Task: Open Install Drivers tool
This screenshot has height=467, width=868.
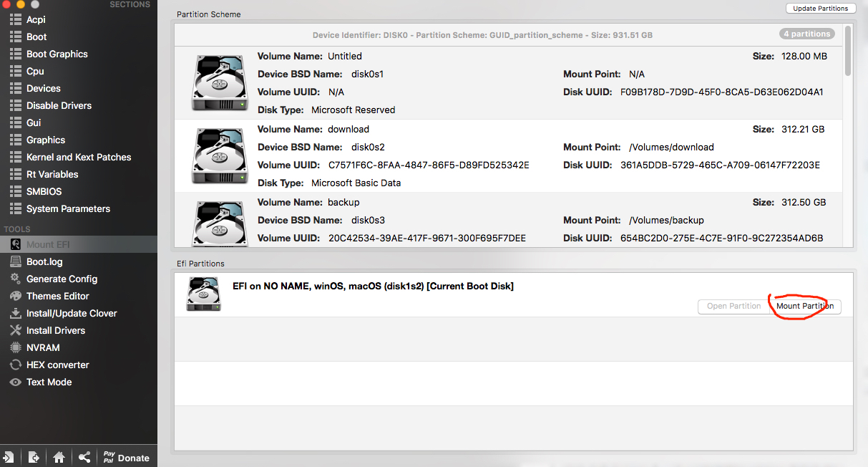Action: pyautogui.click(x=55, y=330)
